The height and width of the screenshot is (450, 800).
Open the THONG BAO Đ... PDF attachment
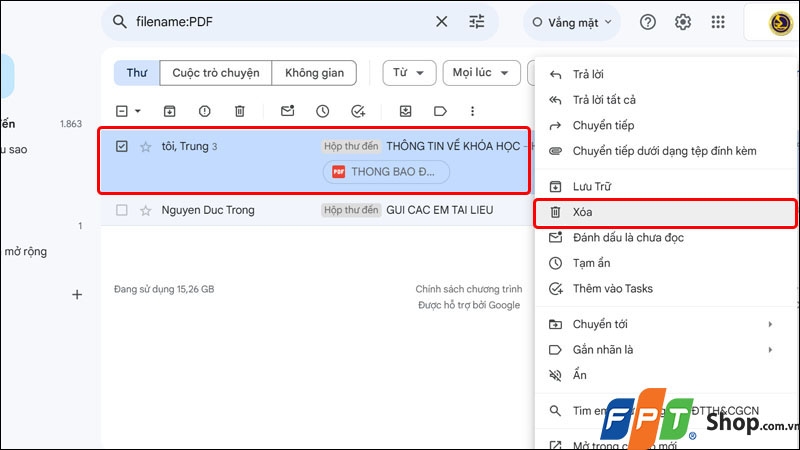386,172
